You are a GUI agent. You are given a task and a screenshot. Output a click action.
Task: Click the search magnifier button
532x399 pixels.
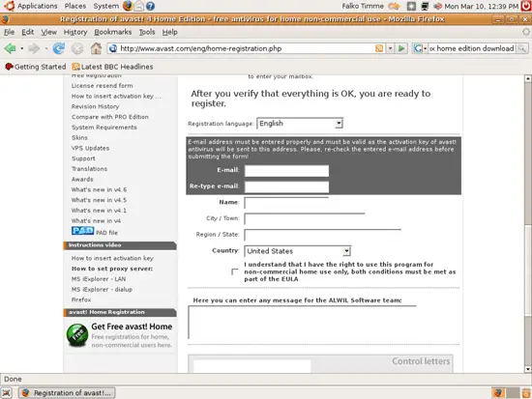[521, 48]
